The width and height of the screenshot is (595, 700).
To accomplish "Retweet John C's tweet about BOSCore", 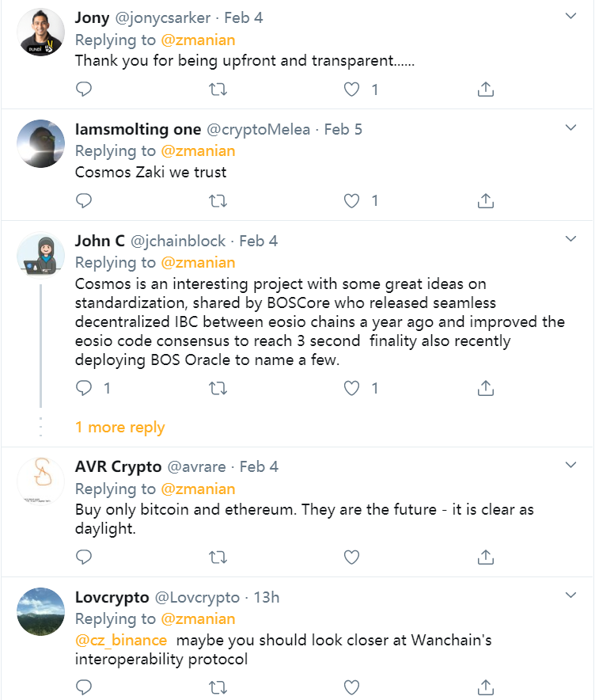I will tap(217, 388).
